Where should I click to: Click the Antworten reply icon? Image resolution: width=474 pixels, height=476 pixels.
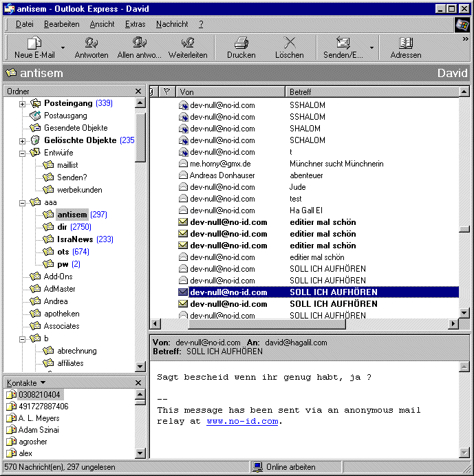click(91, 43)
